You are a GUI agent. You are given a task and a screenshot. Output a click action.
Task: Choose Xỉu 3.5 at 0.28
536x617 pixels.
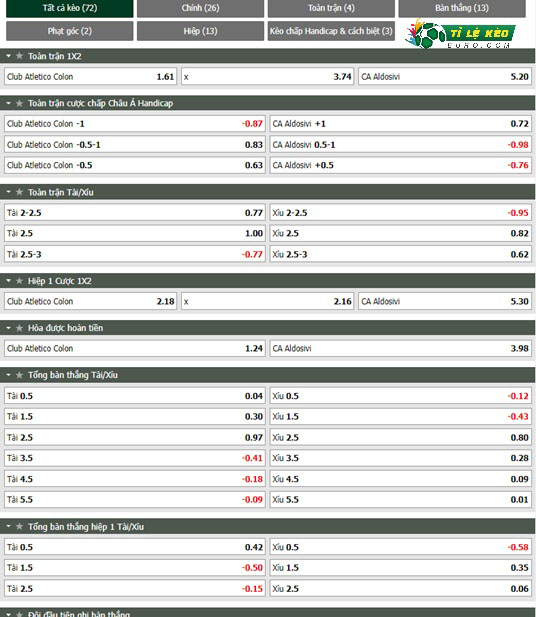point(401,458)
